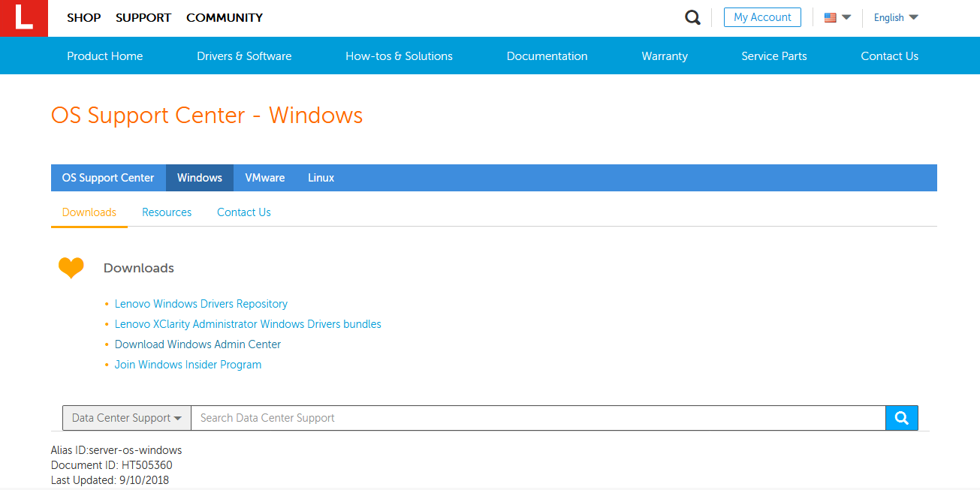980x490 pixels.
Task: Open the Warranty page
Action: click(664, 56)
